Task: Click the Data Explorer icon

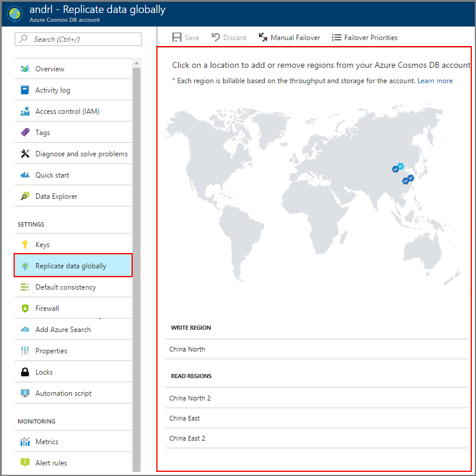Action: (25, 196)
